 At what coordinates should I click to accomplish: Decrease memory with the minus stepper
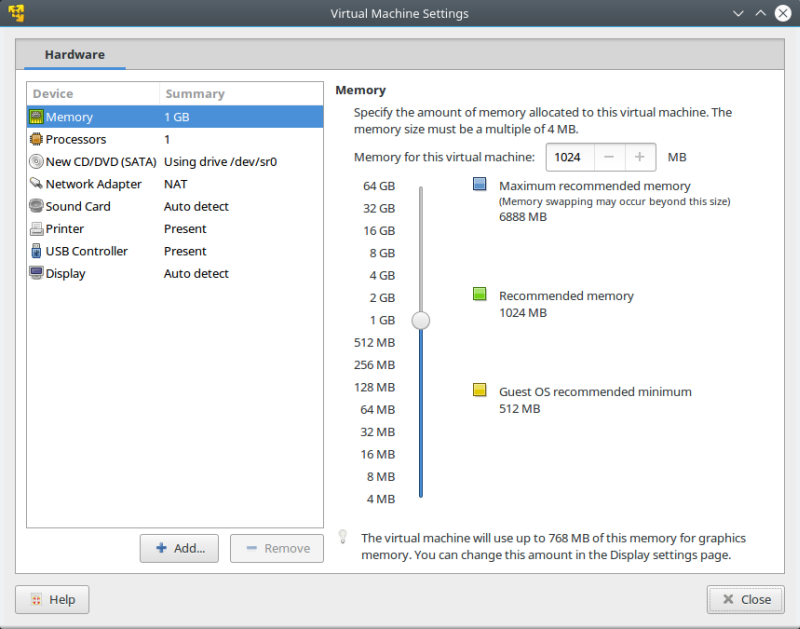point(609,157)
